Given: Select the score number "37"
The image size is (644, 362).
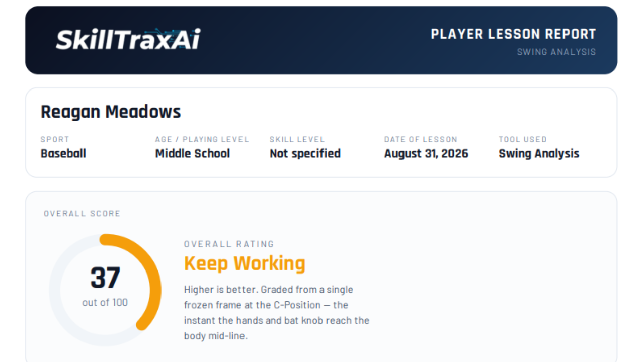Looking at the screenshot, I should pyautogui.click(x=105, y=278).
